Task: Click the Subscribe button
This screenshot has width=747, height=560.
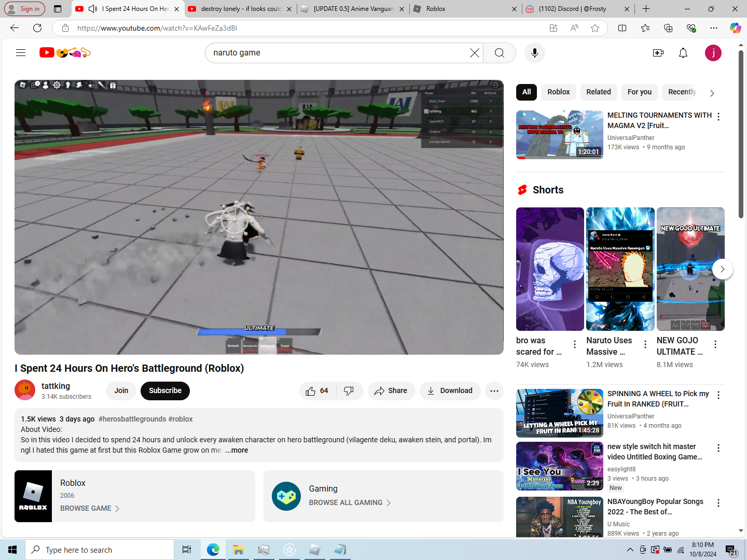Action: click(165, 391)
